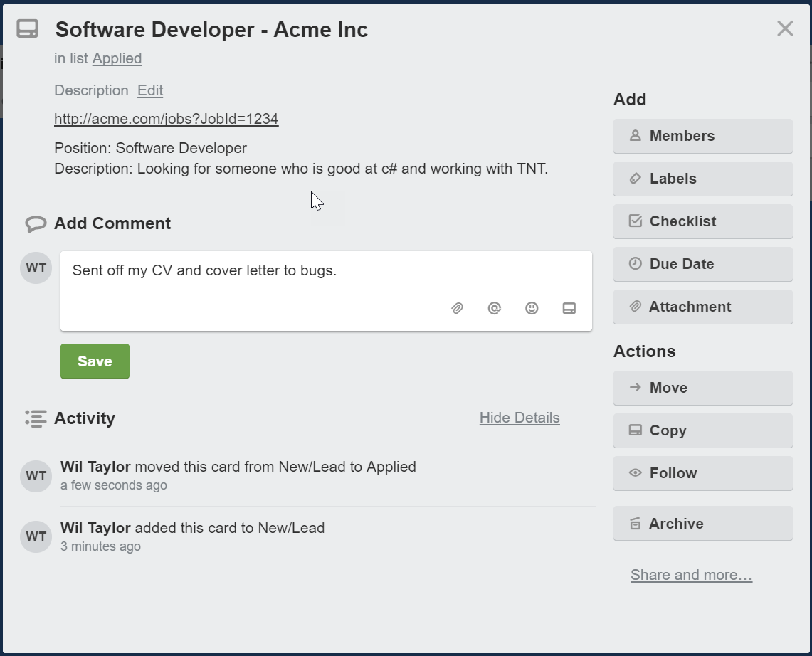Edit the card description
Viewport: 812px width, 656px height.
pos(150,90)
